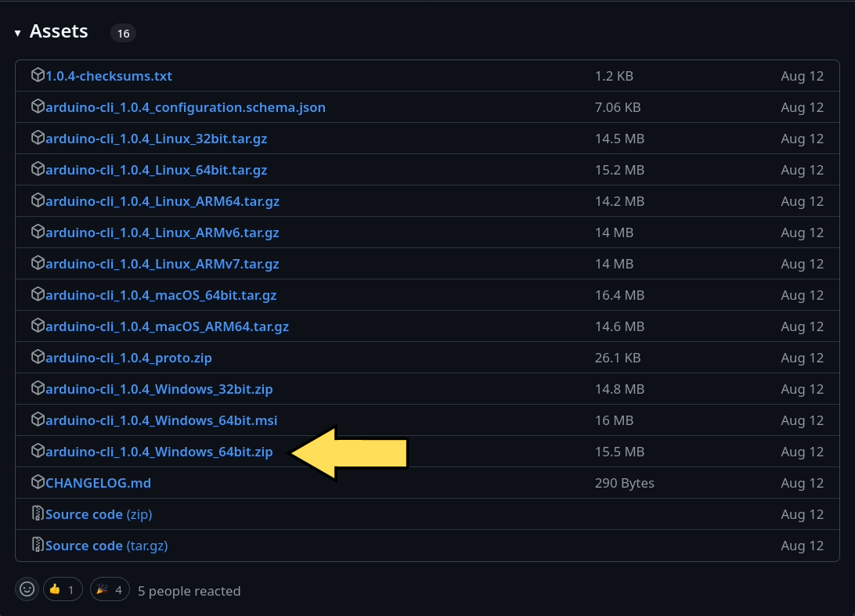The width and height of the screenshot is (855, 616).
Task: Click zip file icon beside Source code (zip)
Action: (x=38, y=513)
